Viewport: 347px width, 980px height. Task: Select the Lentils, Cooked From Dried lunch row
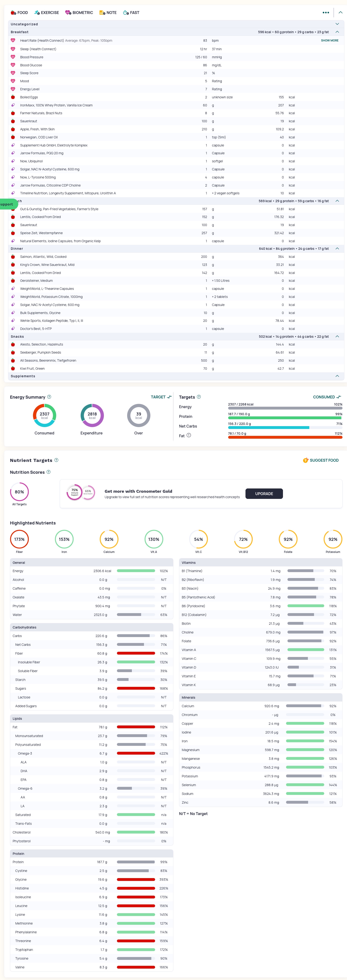coord(176,217)
